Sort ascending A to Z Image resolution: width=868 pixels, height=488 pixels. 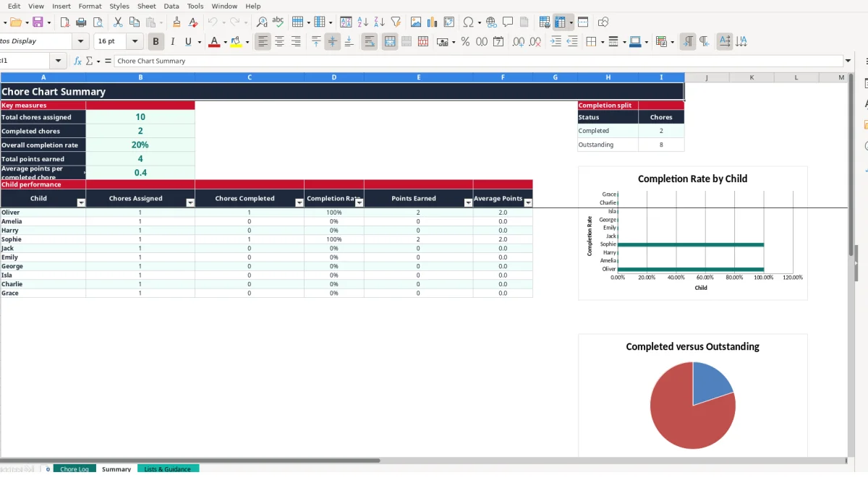pos(363,22)
